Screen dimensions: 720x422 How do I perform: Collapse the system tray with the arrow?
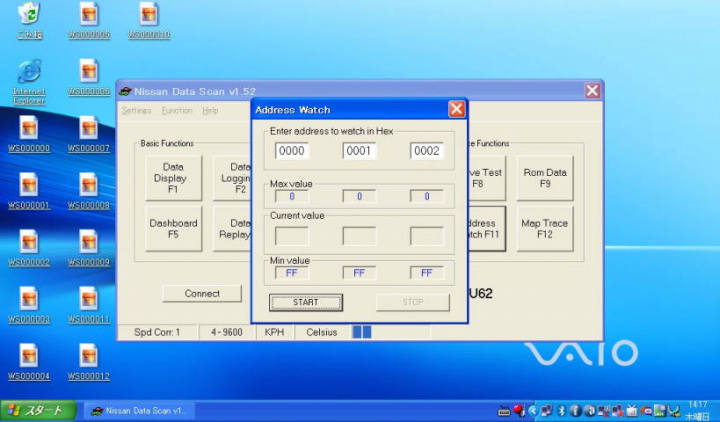click(533, 411)
